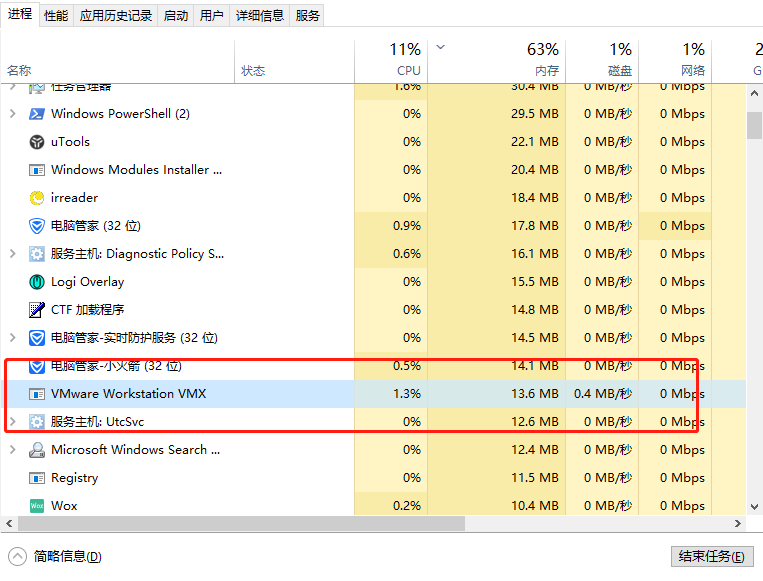
Task: Select the irreader process name
Action: (x=74, y=198)
